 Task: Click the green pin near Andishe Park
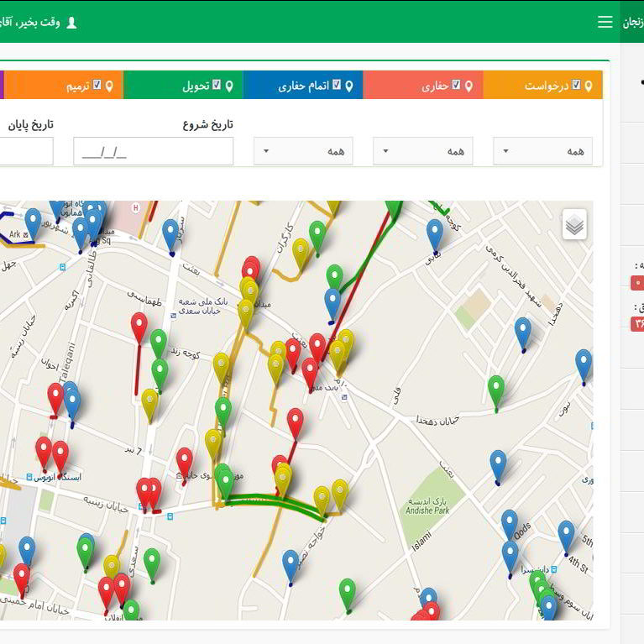coord(347,592)
